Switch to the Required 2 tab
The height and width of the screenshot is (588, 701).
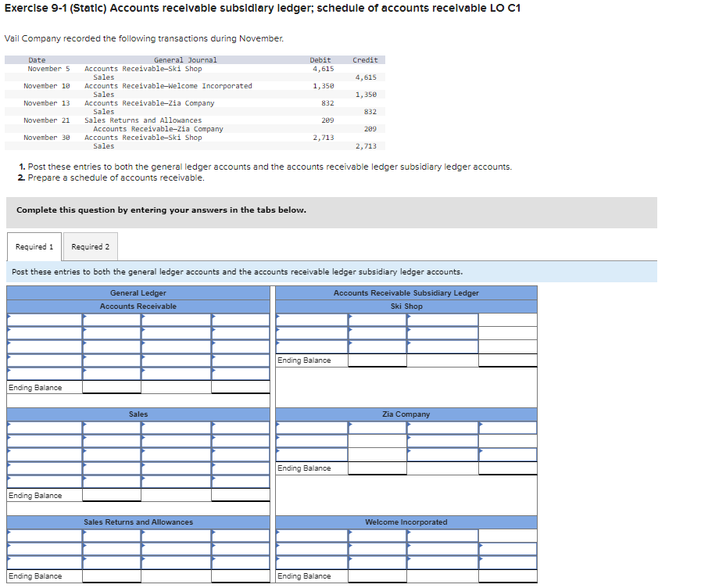[x=90, y=246]
